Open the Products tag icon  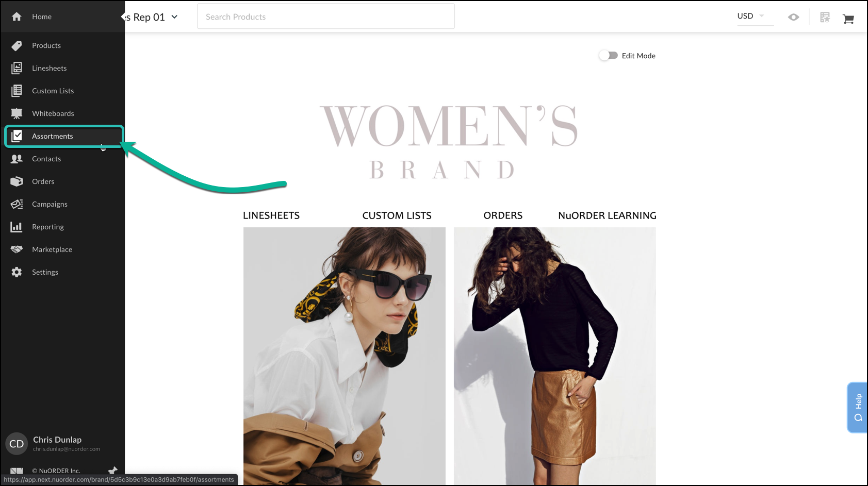(x=17, y=45)
